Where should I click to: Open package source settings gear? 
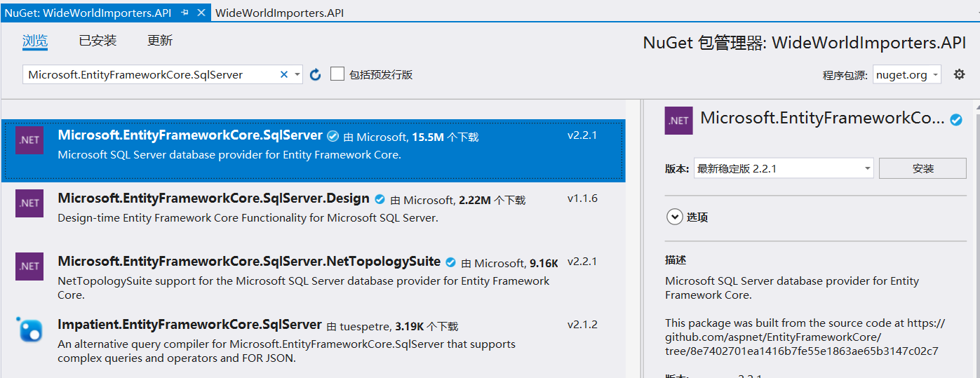coord(960,74)
